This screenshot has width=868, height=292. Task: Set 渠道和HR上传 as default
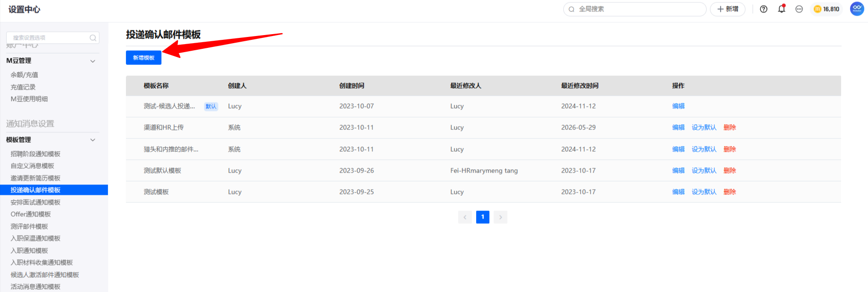pos(704,128)
